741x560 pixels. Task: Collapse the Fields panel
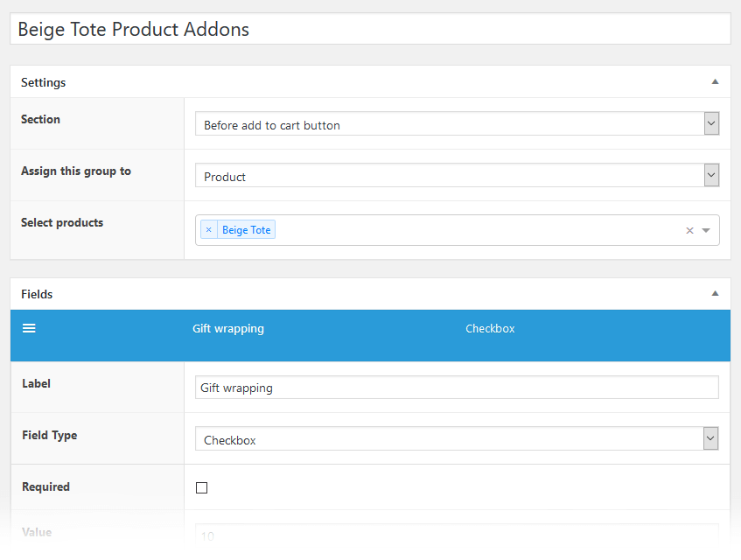click(x=715, y=293)
